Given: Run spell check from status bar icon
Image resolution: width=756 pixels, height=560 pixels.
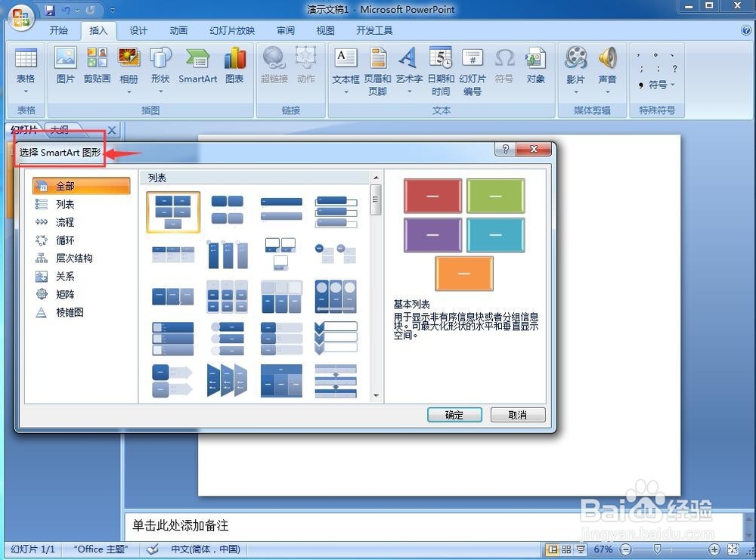Looking at the screenshot, I should [153, 549].
